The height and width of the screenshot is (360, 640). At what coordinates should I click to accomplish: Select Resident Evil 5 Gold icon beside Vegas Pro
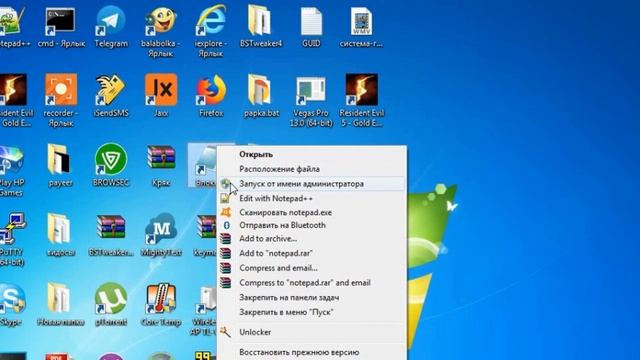coord(361,90)
